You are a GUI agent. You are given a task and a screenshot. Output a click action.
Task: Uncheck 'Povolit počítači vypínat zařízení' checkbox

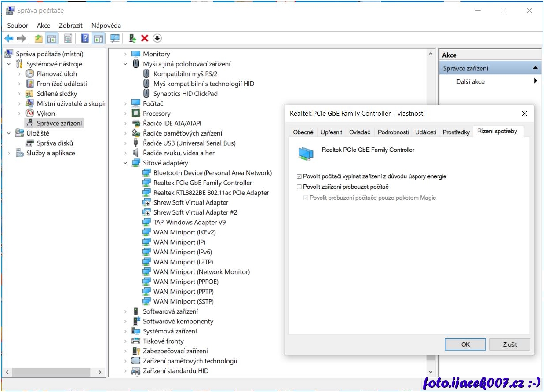[x=299, y=176]
